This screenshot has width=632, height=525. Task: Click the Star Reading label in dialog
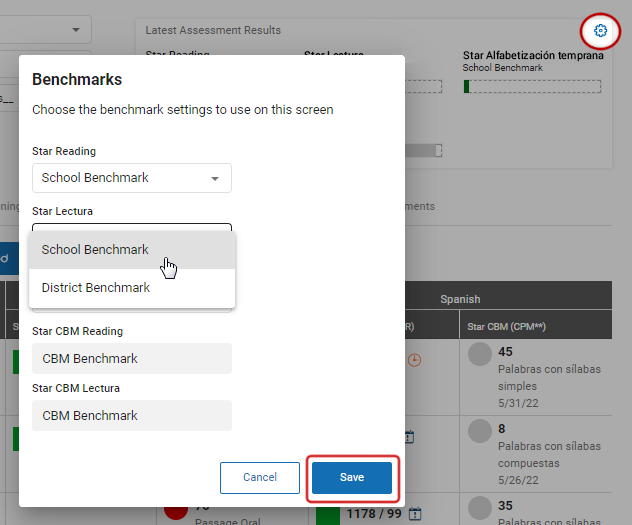coord(64,151)
